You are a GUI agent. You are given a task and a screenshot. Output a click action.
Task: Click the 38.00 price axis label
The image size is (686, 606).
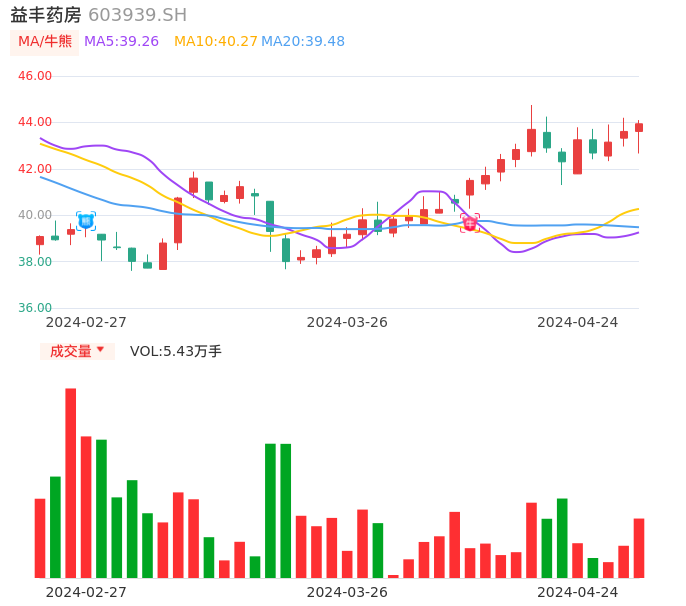point(35,262)
